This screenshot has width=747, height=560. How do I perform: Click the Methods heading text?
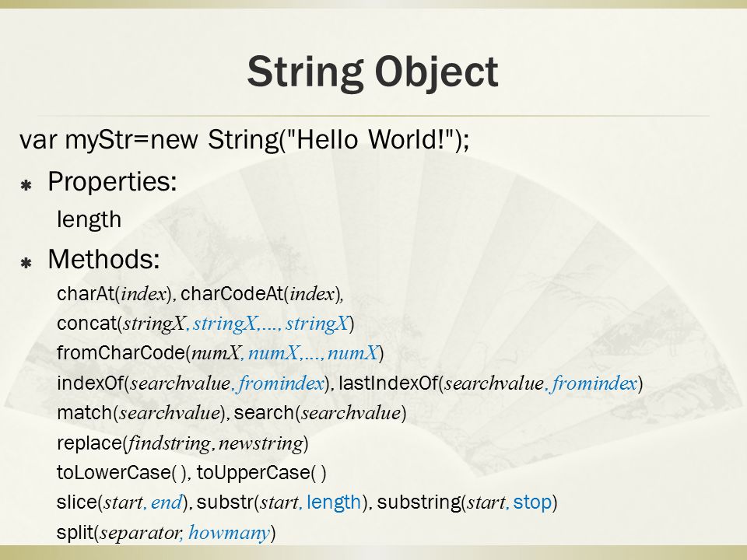[103, 259]
